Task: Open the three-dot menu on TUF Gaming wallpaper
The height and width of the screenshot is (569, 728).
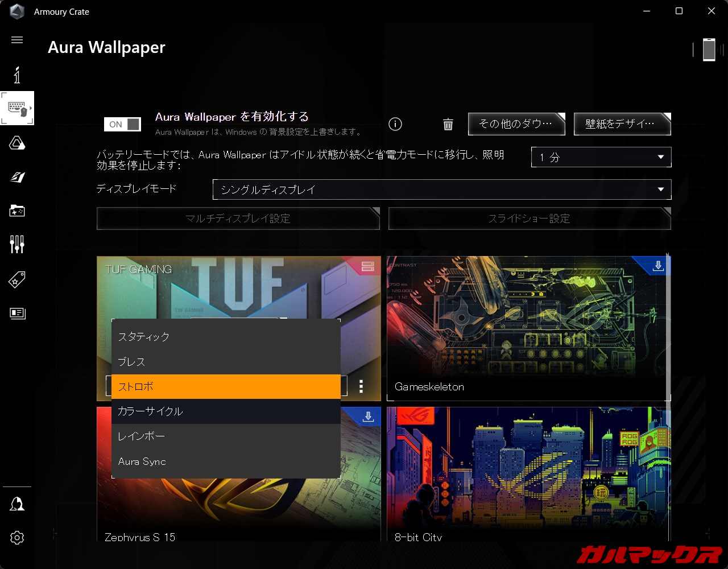Action: tap(361, 386)
